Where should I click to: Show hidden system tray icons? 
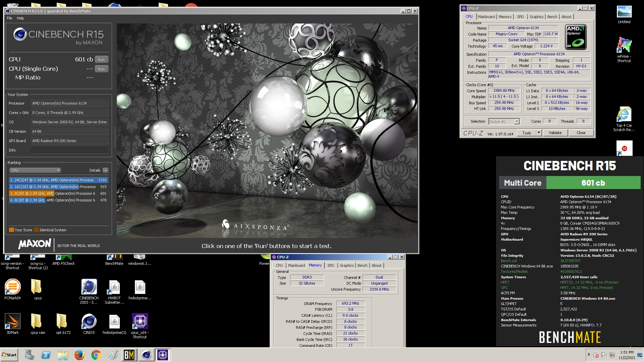[588, 355]
